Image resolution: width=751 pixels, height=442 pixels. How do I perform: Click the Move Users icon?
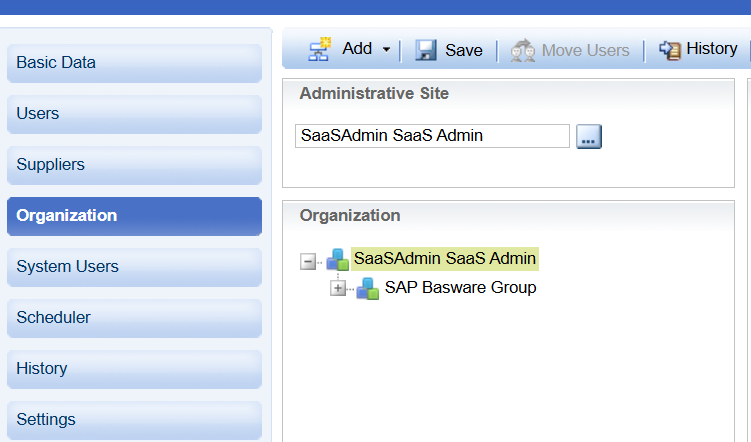[522, 50]
